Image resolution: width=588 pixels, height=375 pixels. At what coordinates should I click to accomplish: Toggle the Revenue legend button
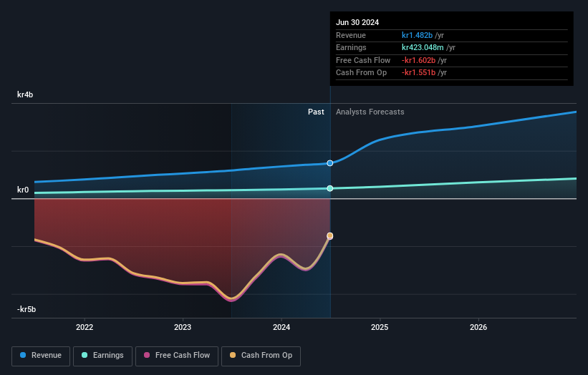[x=41, y=356]
